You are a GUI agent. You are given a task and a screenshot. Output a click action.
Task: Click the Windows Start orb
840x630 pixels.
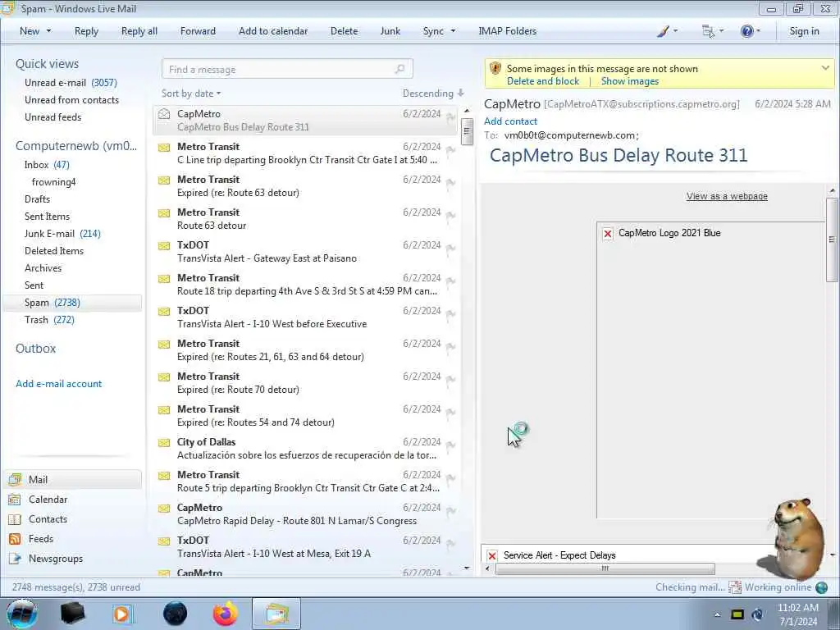(21, 614)
